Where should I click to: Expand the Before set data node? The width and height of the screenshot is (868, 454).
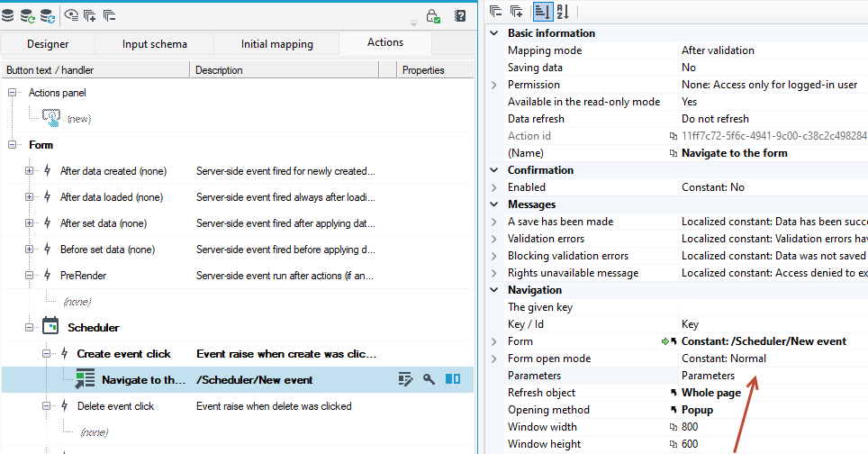pyautogui.click(x=29, y=250)
